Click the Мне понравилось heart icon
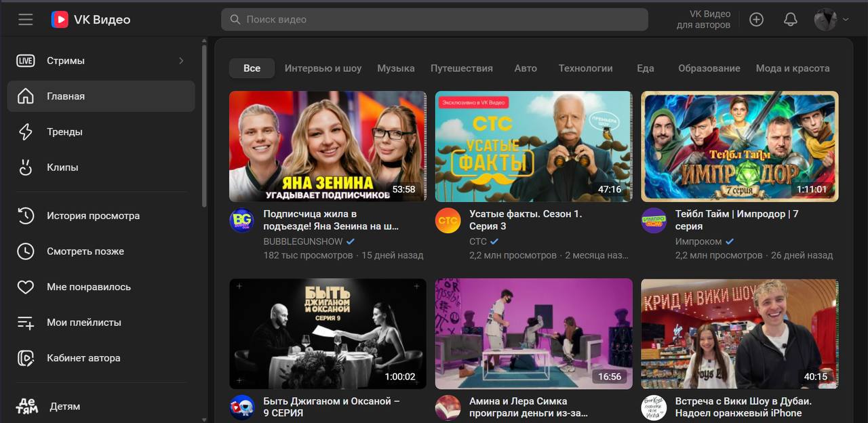 tap(26, 287)
